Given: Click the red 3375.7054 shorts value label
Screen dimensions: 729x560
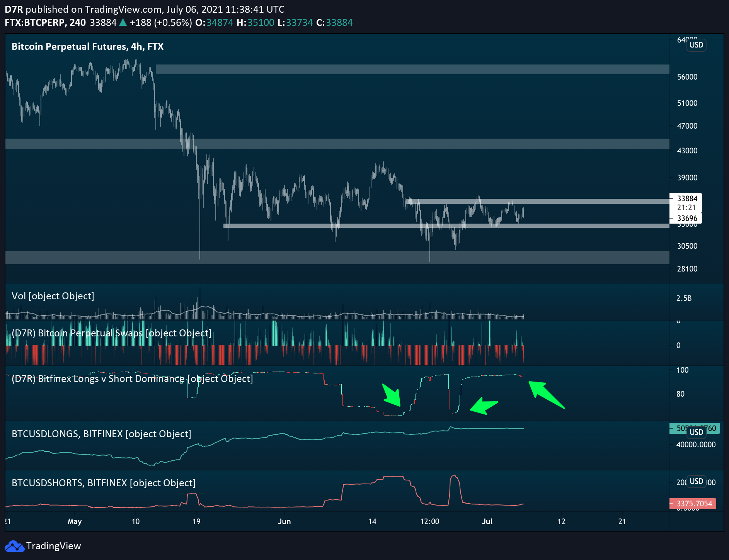Looking at the screenshot, I should [693, 504].
